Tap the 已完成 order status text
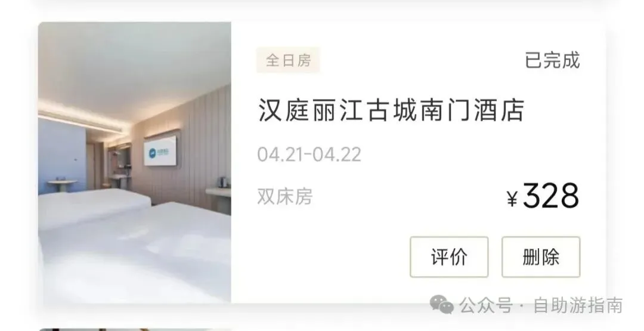Viewport: 644px width, 331px height. [x=552, y=60]
